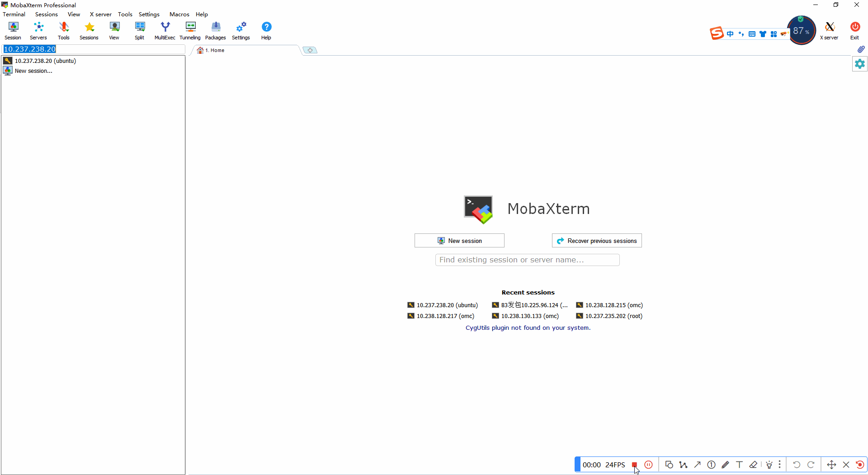Open the Sogou soft keyboard icon

coord(752,34)
